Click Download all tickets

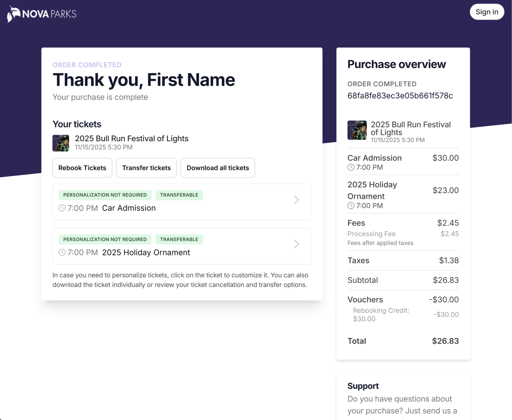click(x=218, y=168)
